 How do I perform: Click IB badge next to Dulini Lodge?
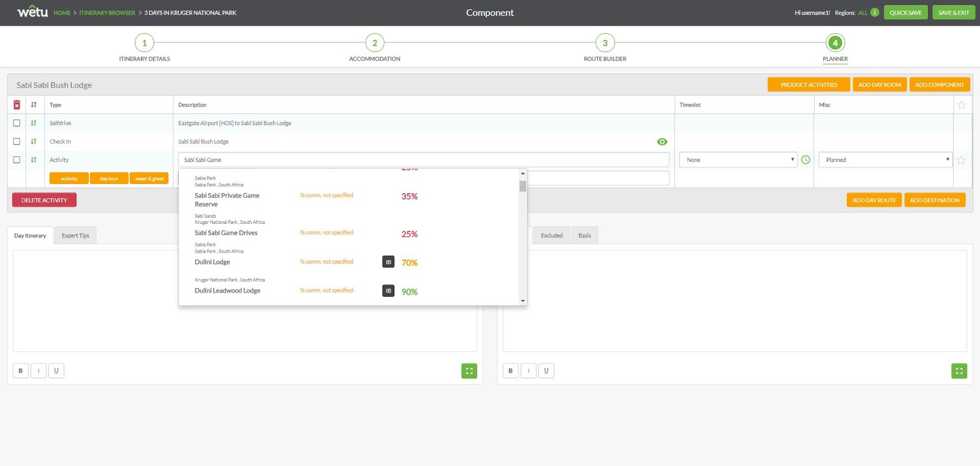tap(388, 262)
